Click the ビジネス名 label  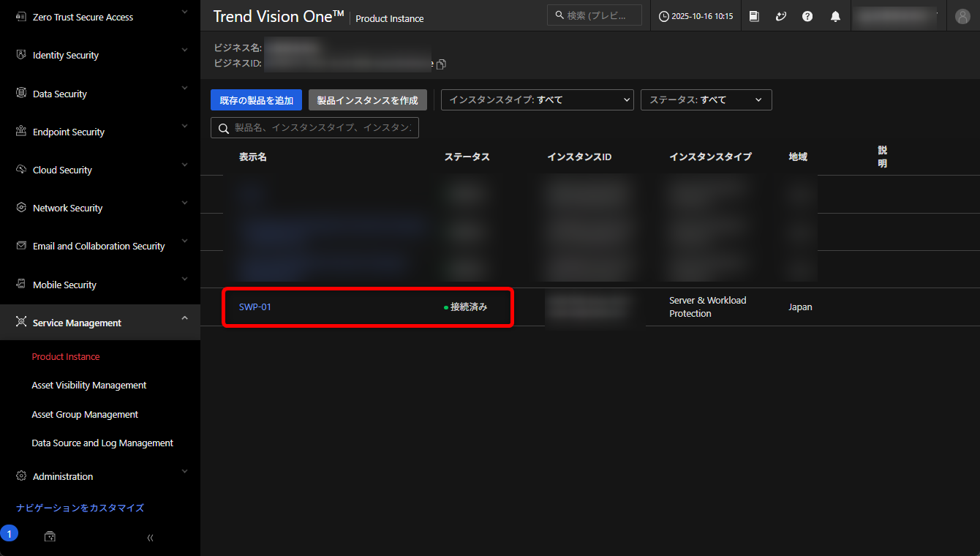pos(238,48)
